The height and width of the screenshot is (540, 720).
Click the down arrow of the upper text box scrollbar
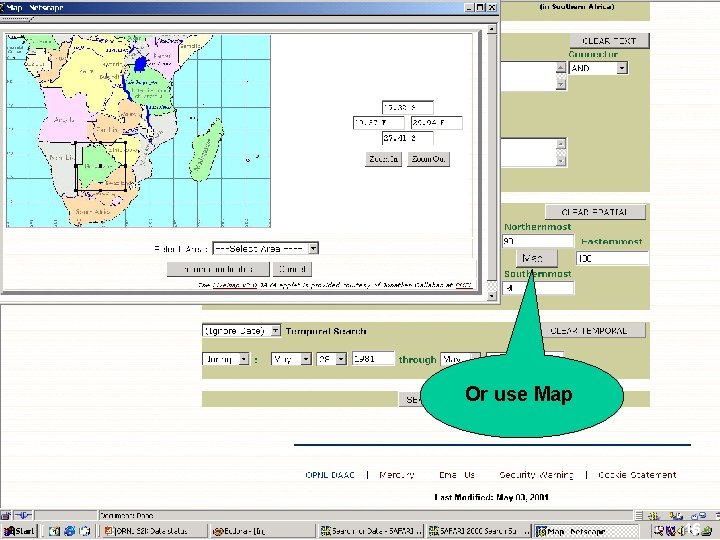point(561,84)
